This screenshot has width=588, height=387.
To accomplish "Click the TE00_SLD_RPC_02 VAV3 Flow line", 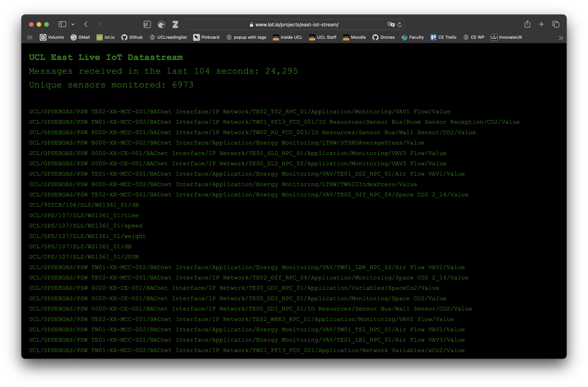I will pos(238,164).
